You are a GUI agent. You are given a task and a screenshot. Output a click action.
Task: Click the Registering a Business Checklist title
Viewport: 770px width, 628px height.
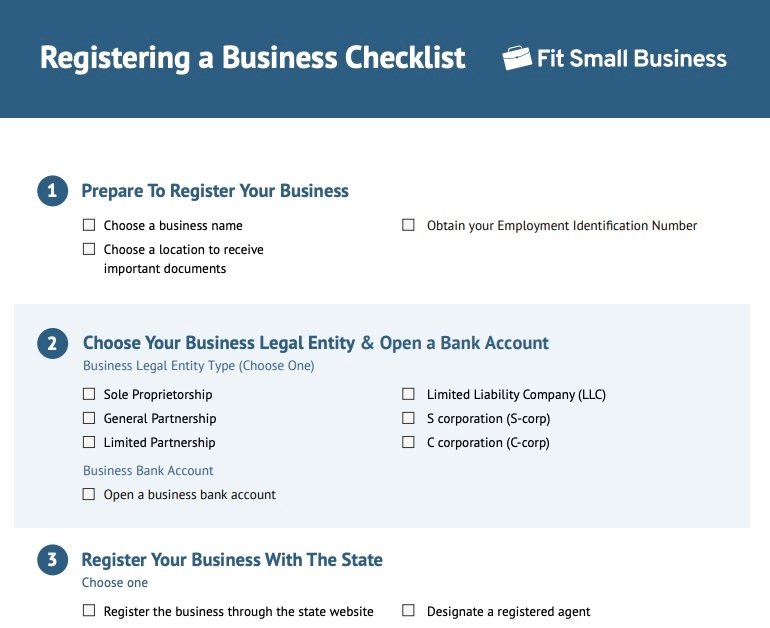(252, 58)
